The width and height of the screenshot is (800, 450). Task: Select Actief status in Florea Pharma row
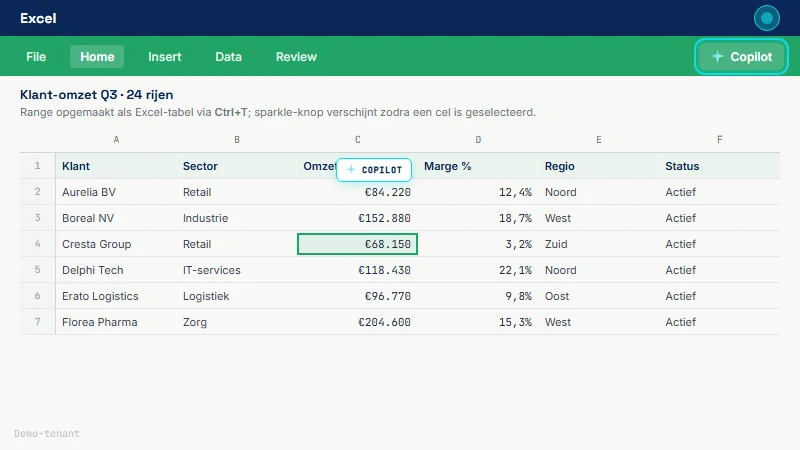(719, 322)
